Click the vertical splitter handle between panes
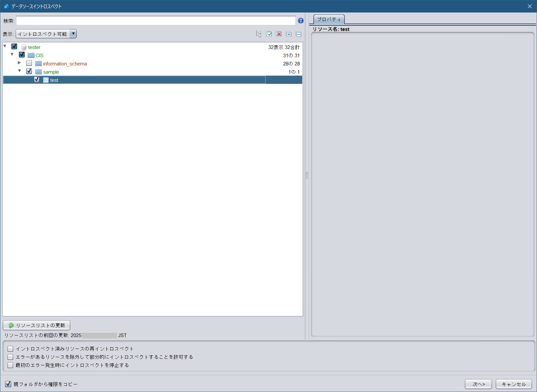Screen dimensions: 537x392 307,176
